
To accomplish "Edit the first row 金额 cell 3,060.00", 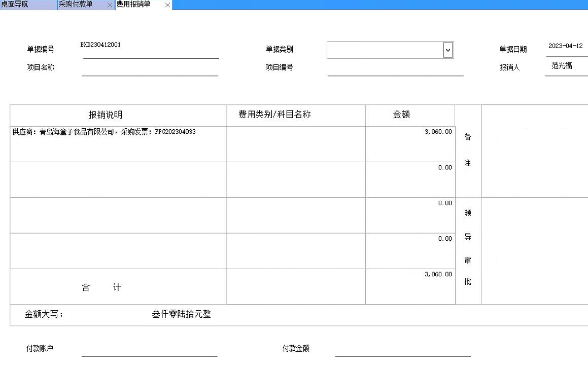I will [x=410, y=144].
